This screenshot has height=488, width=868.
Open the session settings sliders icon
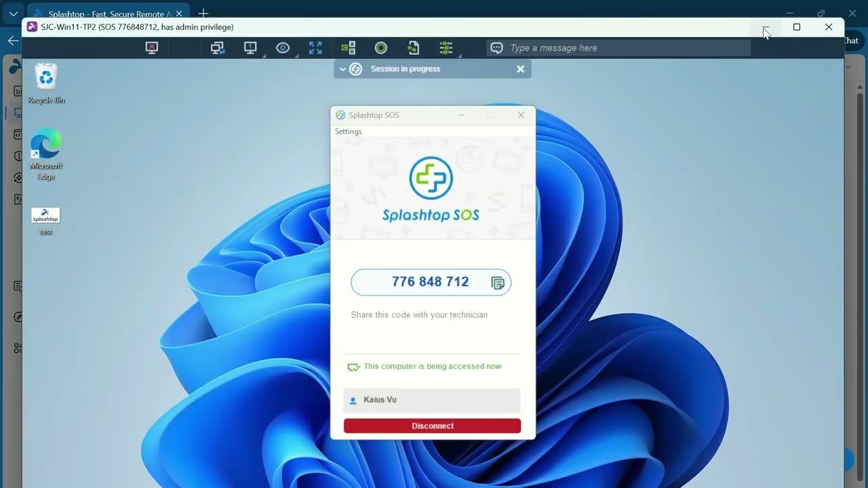(x=446, y=47)
